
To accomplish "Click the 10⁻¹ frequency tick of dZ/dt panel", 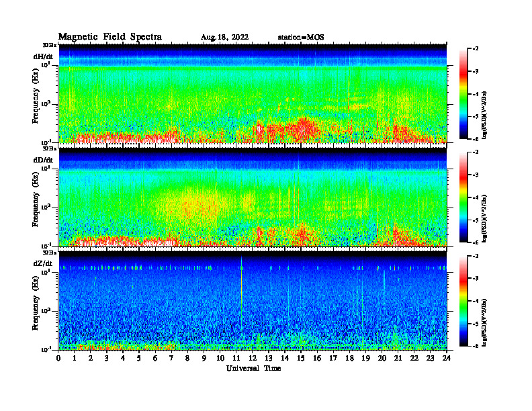I will tap(46, 349).
